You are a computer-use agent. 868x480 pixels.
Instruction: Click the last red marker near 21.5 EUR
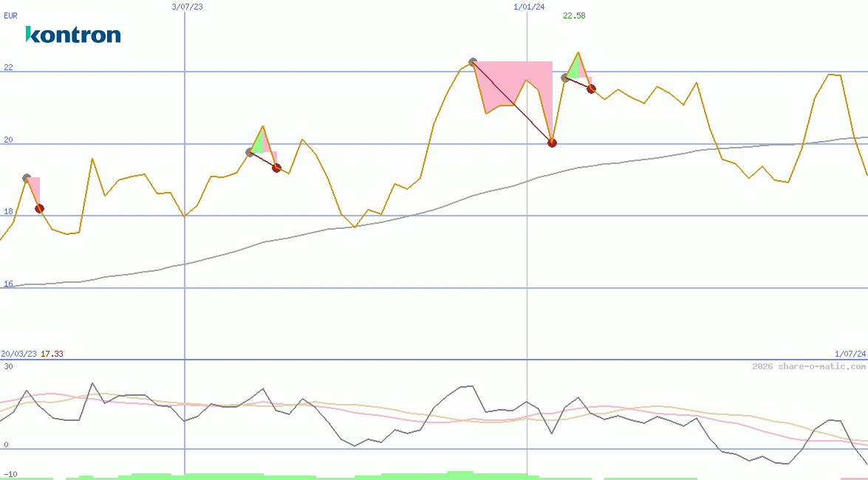coord(591,89)
